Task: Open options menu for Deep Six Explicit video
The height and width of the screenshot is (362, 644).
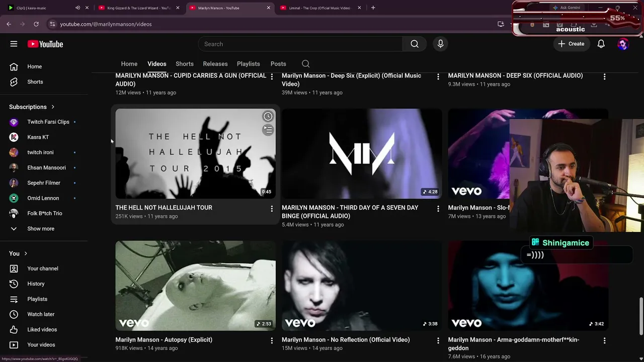Action: pyautogui.click(x=438, y=77)
